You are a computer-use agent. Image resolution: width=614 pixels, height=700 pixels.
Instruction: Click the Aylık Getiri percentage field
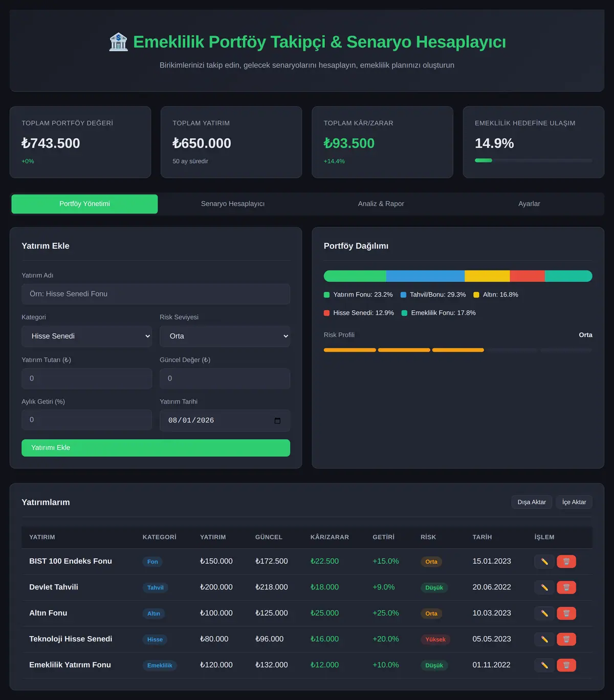[87, 420]
